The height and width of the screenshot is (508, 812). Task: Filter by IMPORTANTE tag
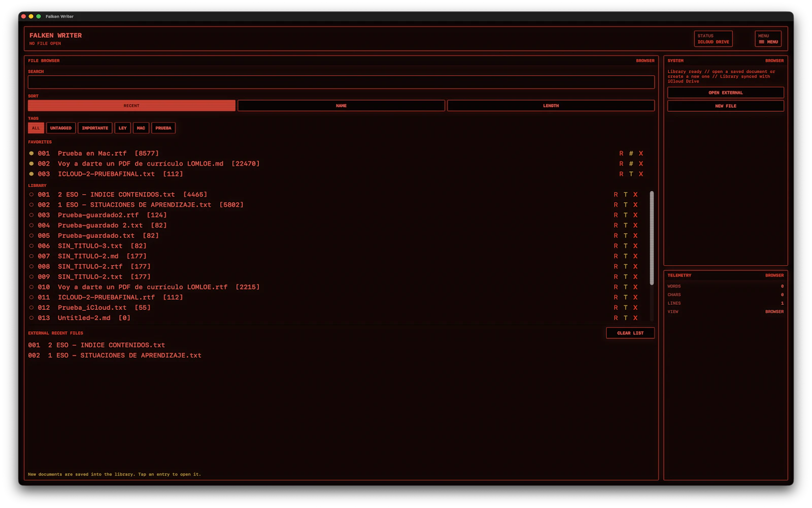coord(95,128)
